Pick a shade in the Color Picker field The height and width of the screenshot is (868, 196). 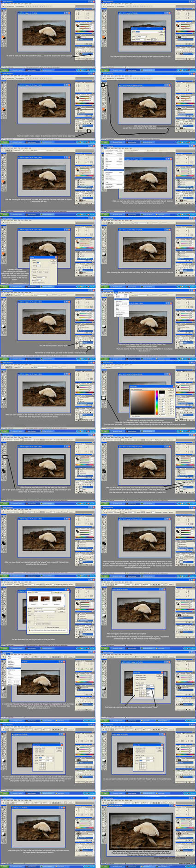(x=143, y=402)
